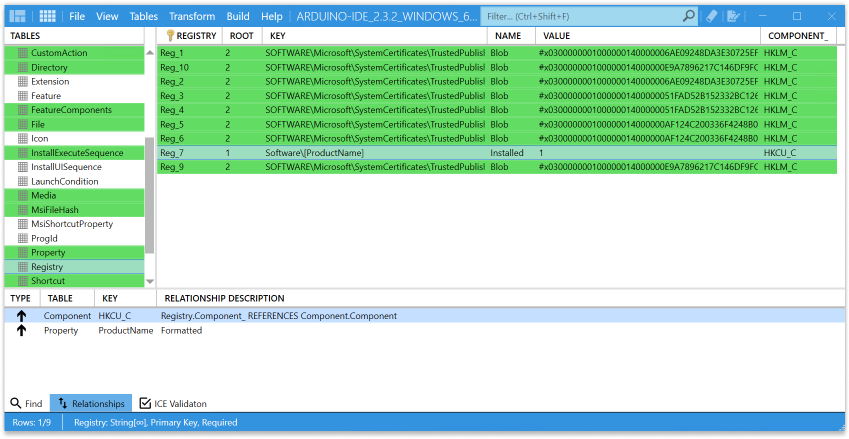Click the search magnifier icon in filter box
Screen dimensions: 849x439
pos(688,16)
